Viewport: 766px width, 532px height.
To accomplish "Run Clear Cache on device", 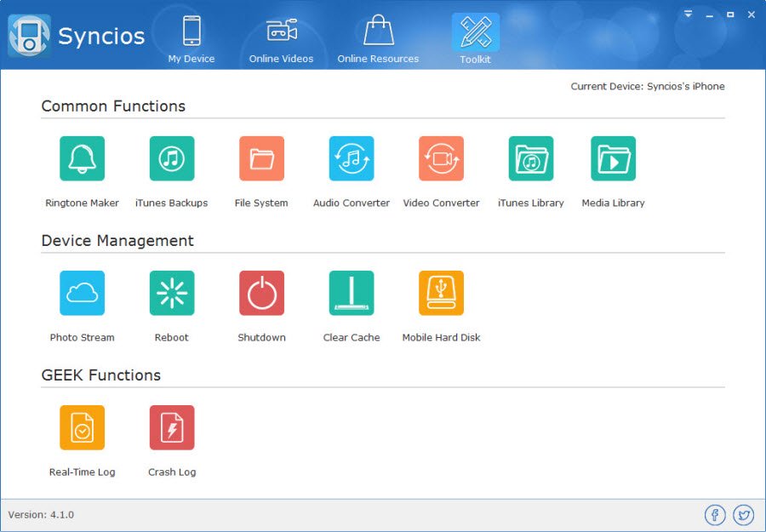I will pyautogui.click(x=352, y=294).
